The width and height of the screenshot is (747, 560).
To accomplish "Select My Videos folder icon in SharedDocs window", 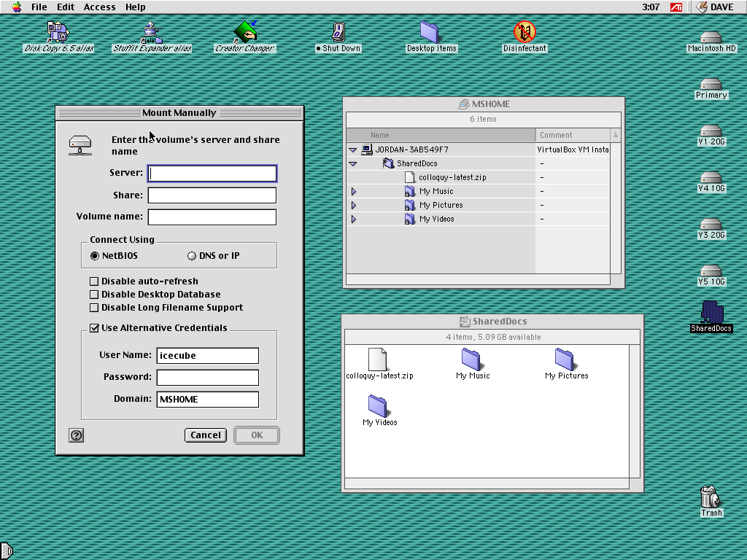I will point(378,405).
